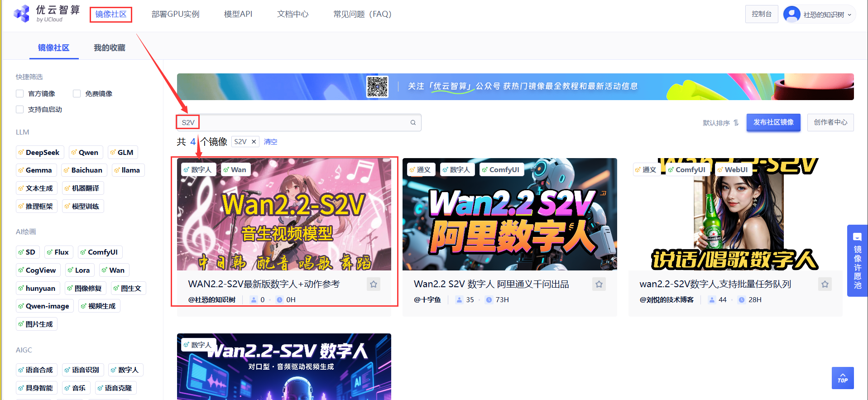Click the user avatar icon
Screen dimensions: 868x400
click(791, 14)
